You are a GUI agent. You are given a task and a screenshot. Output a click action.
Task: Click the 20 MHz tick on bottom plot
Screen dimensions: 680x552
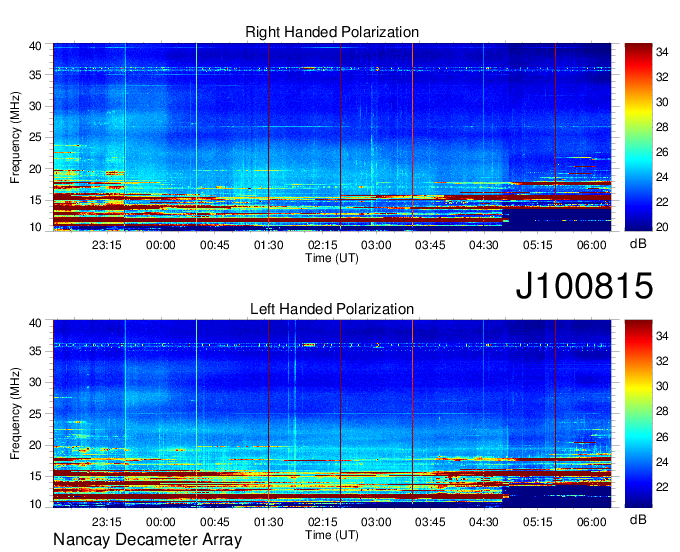(x=35, y=445)
